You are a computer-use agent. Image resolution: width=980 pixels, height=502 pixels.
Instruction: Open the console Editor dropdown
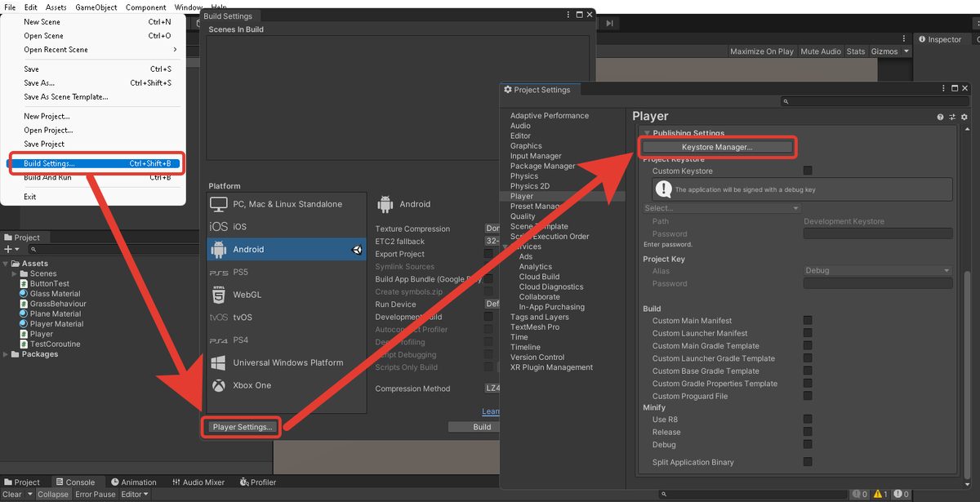click(135, 495)
